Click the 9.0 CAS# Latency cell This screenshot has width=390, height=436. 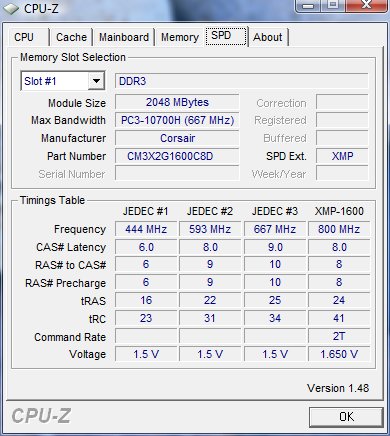(x=275, y=247)
